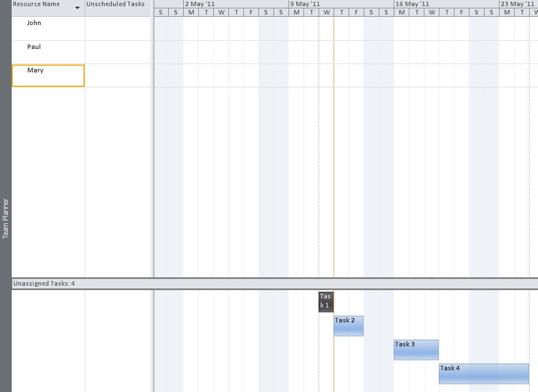Pick the Task 4 bar
This screenshot has width=538, height=392.
tap(483, 374)
